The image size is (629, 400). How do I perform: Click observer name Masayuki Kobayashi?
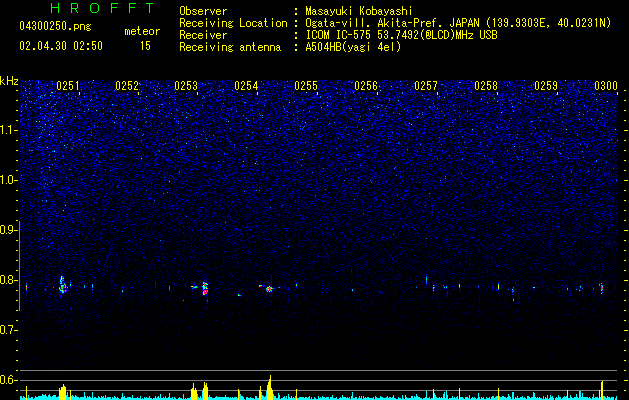pyautogui.click(x=359, y=11)
